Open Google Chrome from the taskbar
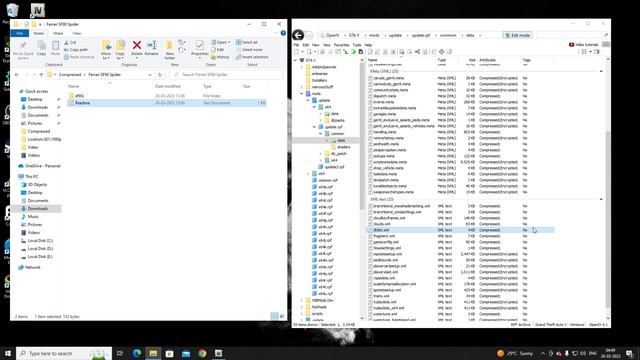The image size is (640, 360). click(x=202, y=353)
